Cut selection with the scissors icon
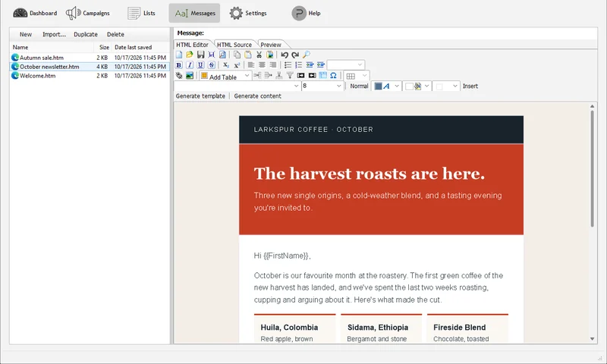This screenshot has height=364, width=607. click(259, 55)
